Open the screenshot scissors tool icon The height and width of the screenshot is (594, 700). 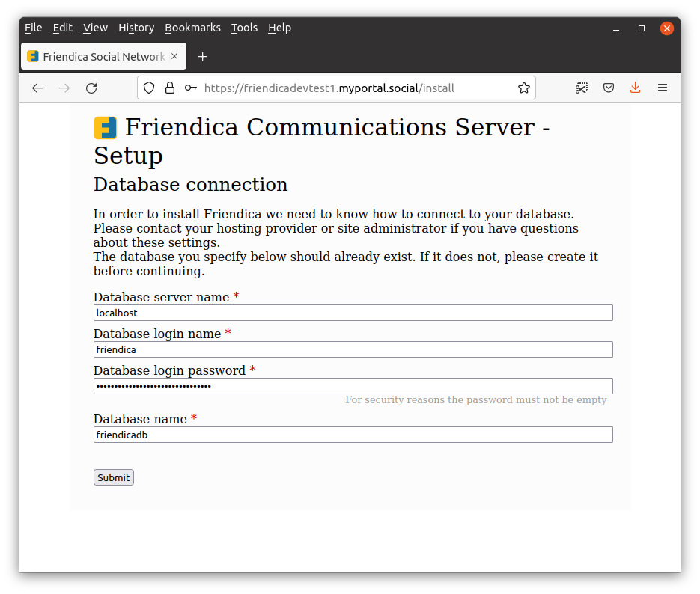point(582,88)
